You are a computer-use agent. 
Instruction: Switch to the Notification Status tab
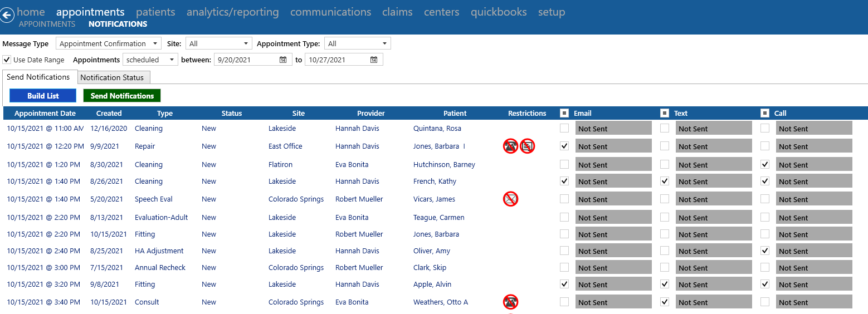[x=112, y=77]
